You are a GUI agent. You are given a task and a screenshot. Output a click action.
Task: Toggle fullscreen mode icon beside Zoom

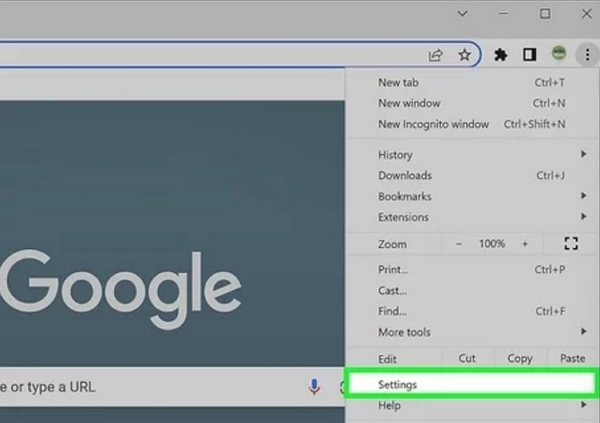(x=572, y=243)
